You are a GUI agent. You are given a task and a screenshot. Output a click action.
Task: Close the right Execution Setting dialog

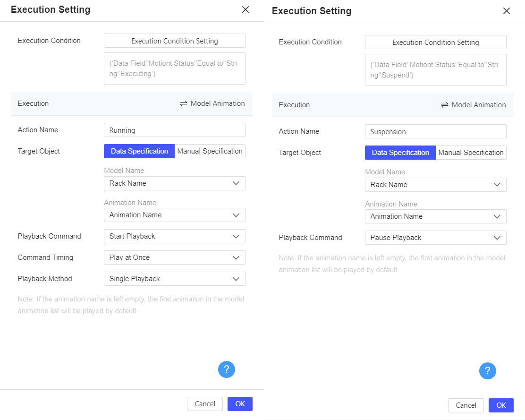[507, 11]
